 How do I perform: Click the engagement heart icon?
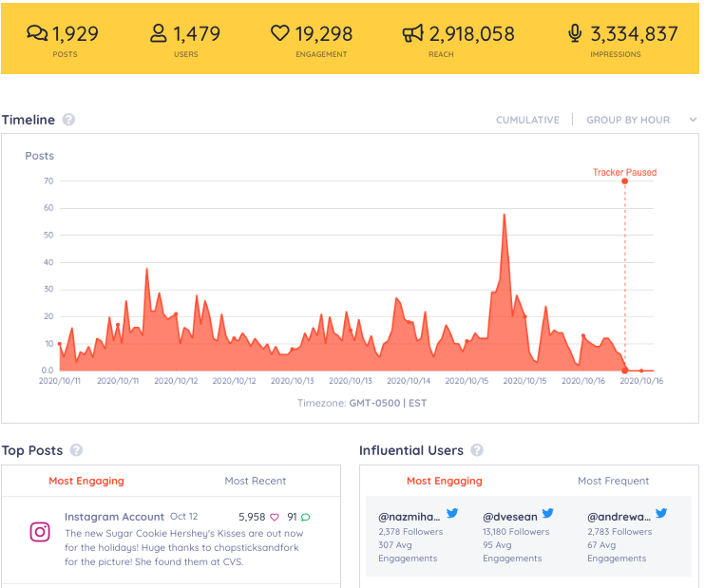coord(279,33)
